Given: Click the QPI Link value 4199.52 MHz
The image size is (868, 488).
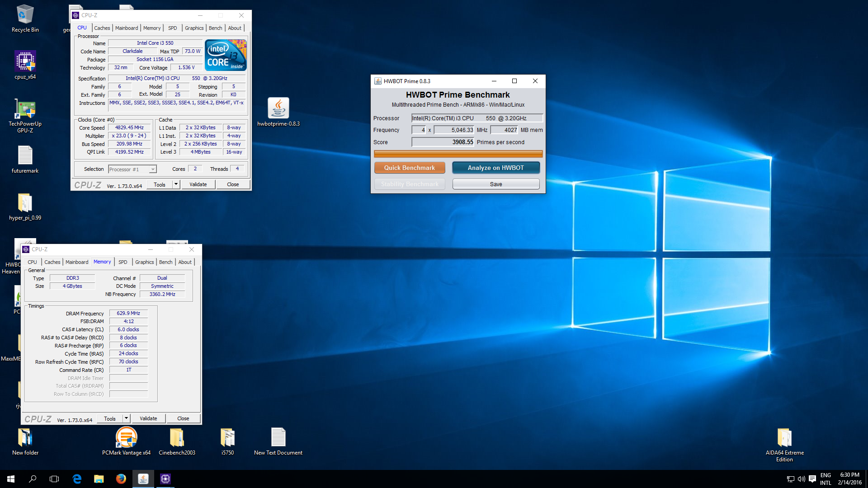Looking at the screenshot, I should click(x=129, y=152).
